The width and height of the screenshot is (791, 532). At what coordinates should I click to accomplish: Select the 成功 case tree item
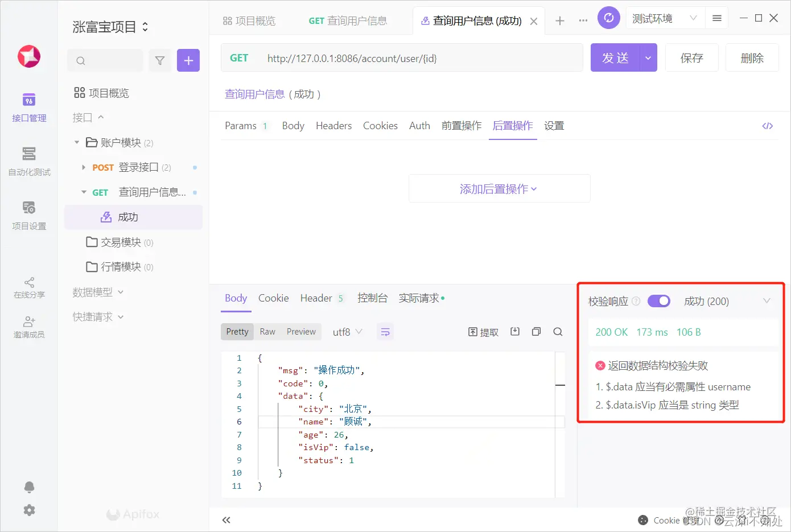[133, 217]
